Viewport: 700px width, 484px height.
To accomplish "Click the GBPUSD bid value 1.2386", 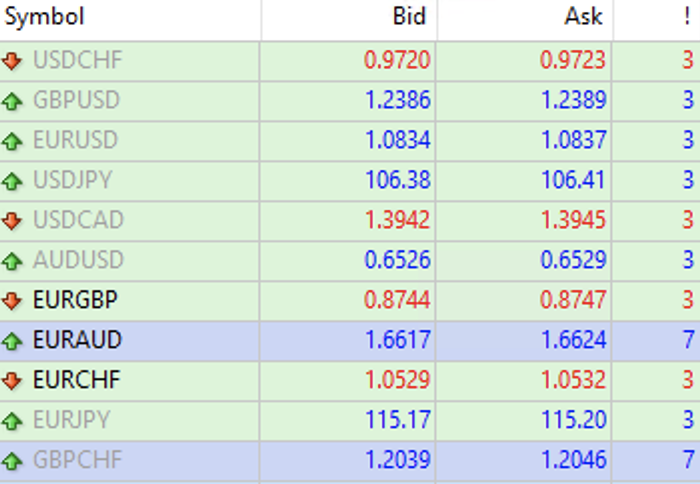I will pyautogui.click(x=397, y=100).
